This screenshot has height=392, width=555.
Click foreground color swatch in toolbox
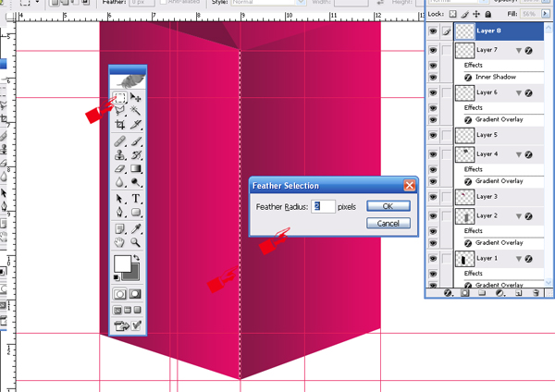pos(122,263)
